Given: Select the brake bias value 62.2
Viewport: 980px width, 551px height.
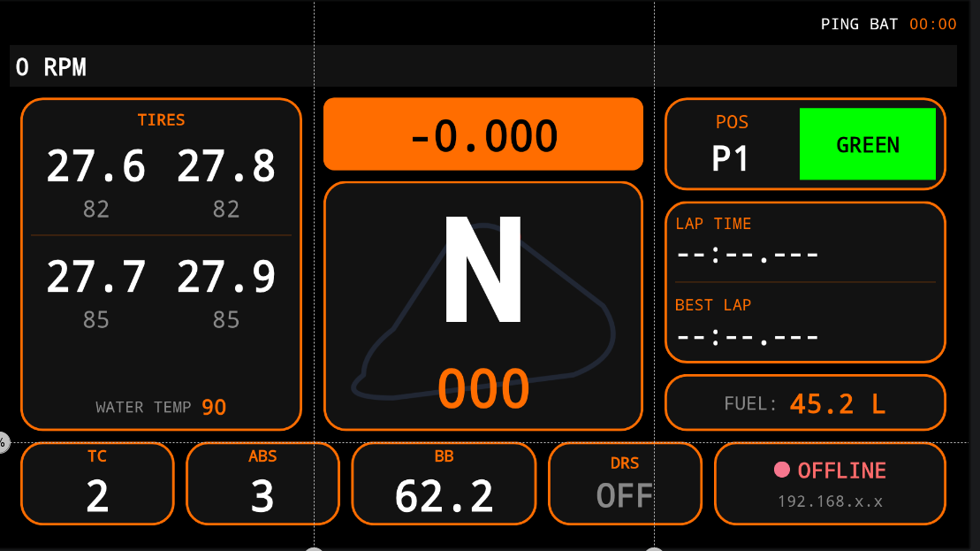Looking at the screenshot, I should click(x=444, y=496).
